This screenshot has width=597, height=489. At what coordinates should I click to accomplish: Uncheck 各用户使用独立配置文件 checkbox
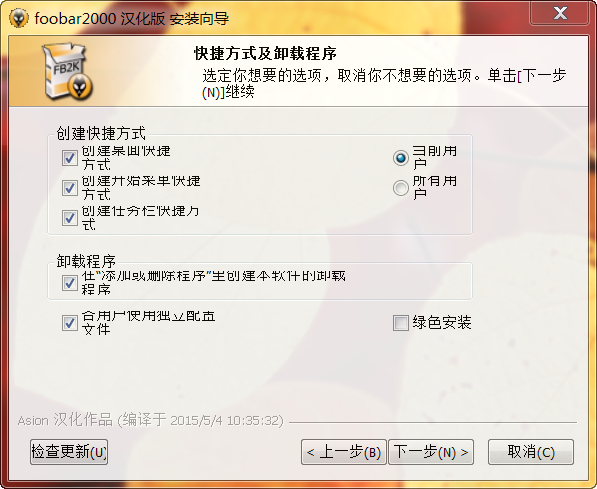(x=70, y=323)
